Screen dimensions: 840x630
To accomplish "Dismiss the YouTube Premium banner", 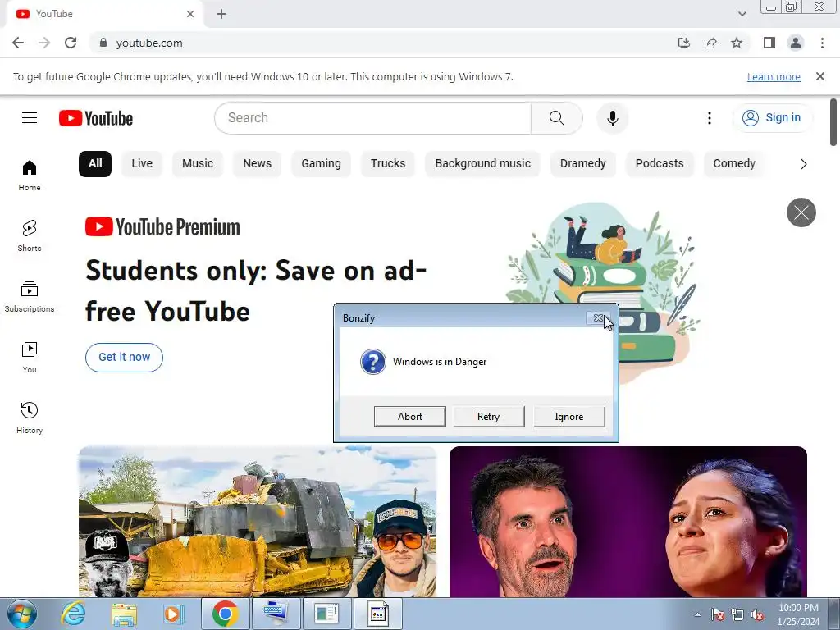I will pyautogui.click(x=801, y=212).
